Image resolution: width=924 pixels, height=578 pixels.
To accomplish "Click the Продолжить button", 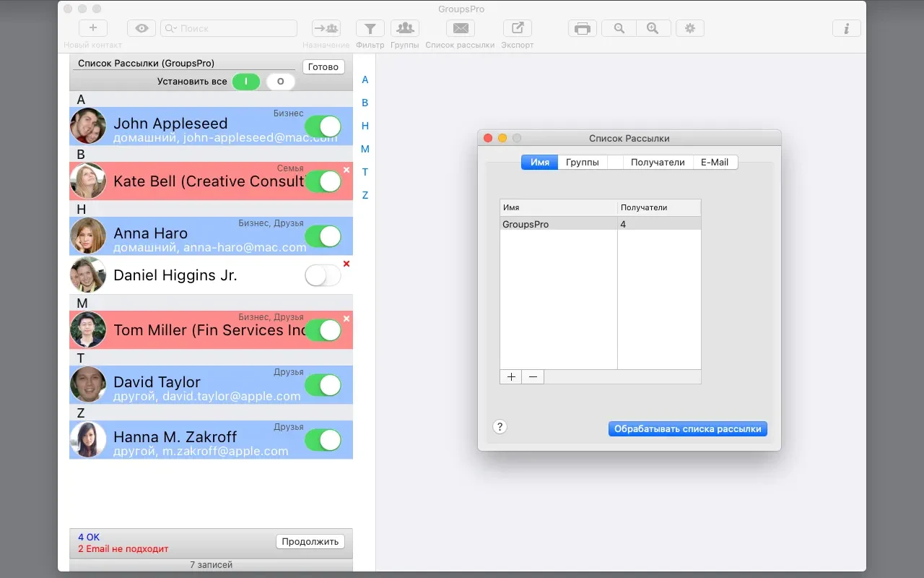I will point(310,541).
